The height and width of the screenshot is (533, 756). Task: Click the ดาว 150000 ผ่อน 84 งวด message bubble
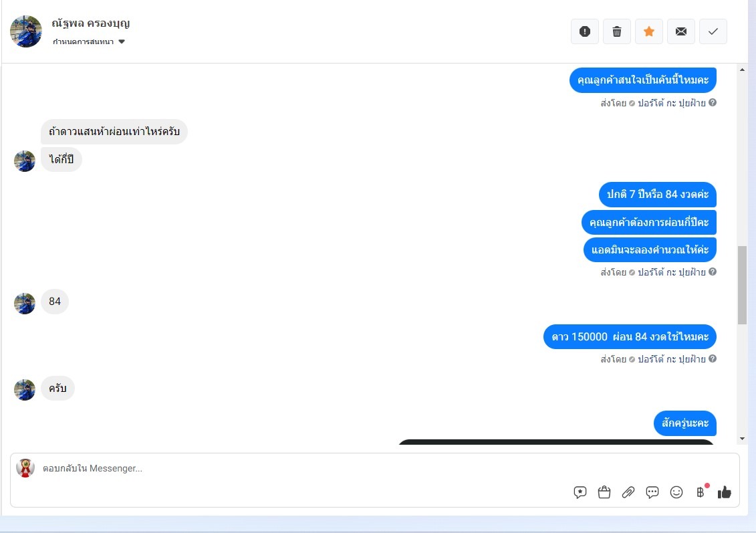[630, 336]
